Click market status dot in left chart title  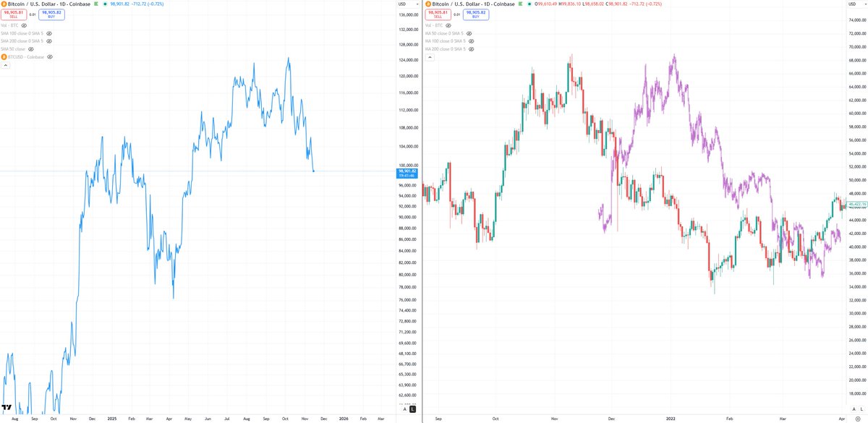pyautogui.click(x=106, y=4)
